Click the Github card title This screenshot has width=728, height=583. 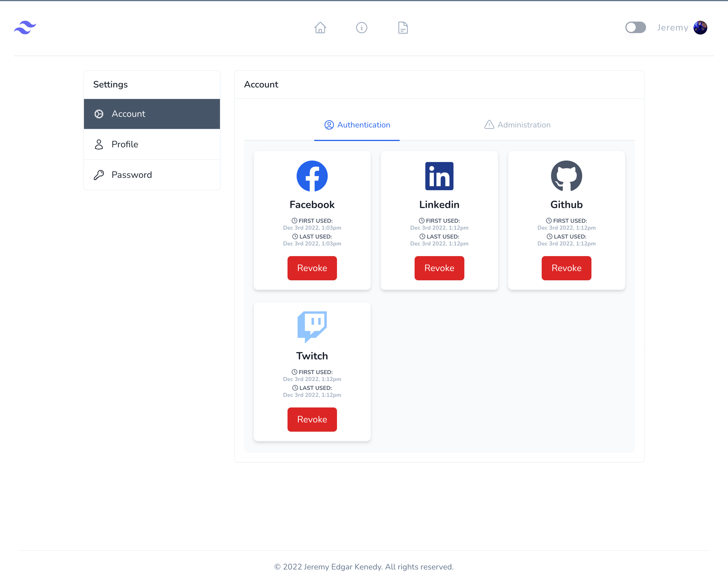[567, 205]
